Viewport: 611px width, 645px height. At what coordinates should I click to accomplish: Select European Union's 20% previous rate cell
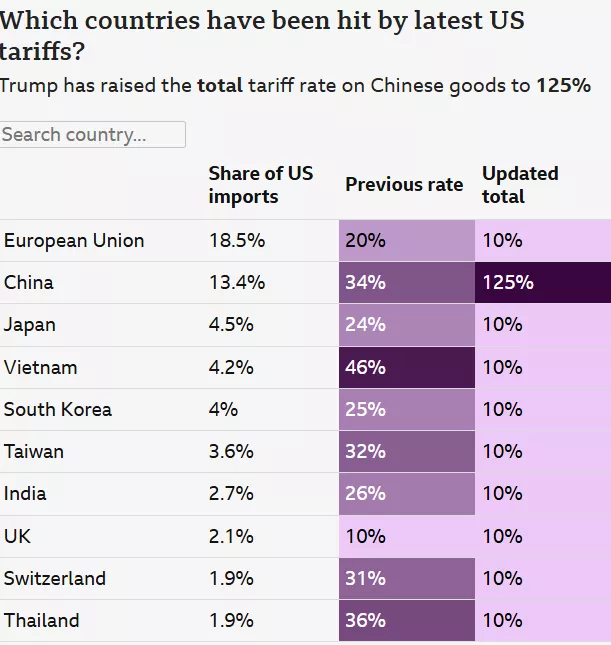pyautogui.click(x=407, y=240)
